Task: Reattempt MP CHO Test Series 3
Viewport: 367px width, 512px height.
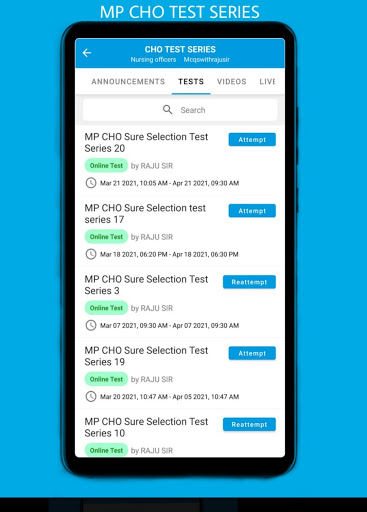Action: (249, 282)
